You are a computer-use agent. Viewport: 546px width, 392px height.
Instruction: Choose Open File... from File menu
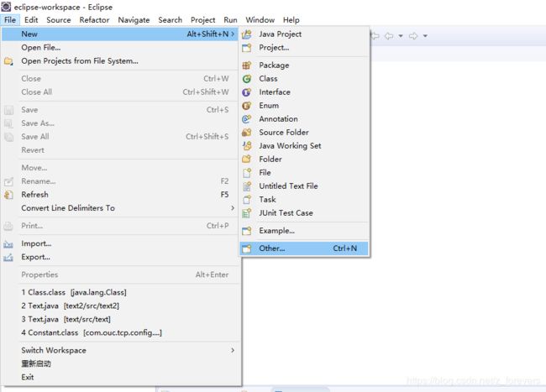120,47
